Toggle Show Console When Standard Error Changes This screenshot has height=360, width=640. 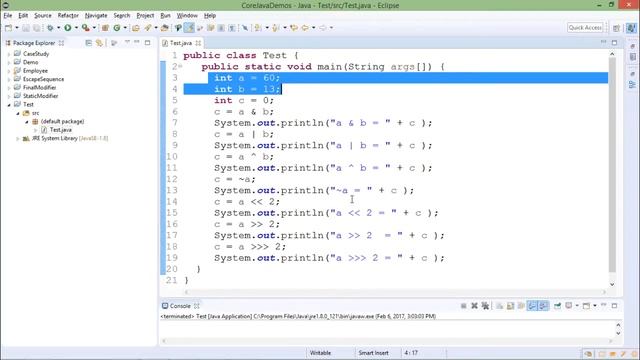tap(543, 306)
